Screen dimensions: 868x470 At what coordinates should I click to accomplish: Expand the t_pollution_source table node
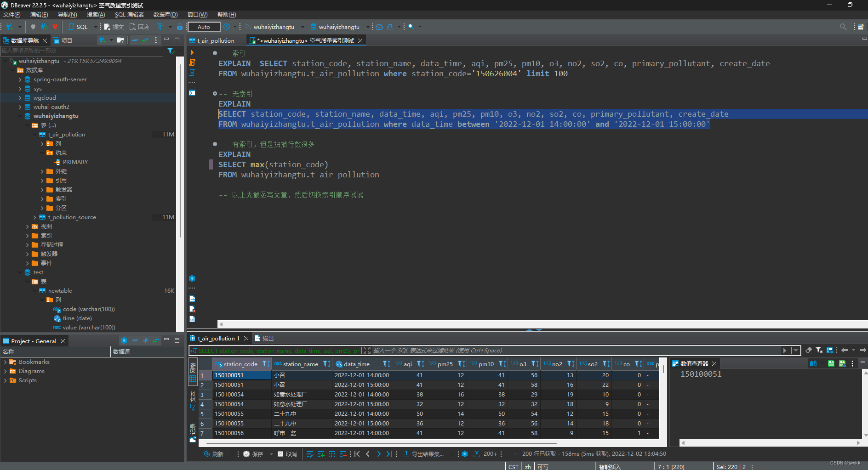coord(34,217)
